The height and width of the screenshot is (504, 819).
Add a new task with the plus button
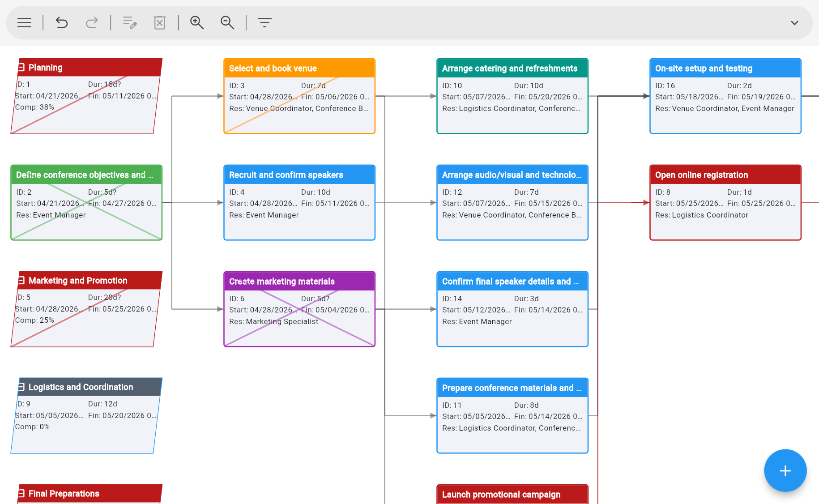tap(785, 470)
